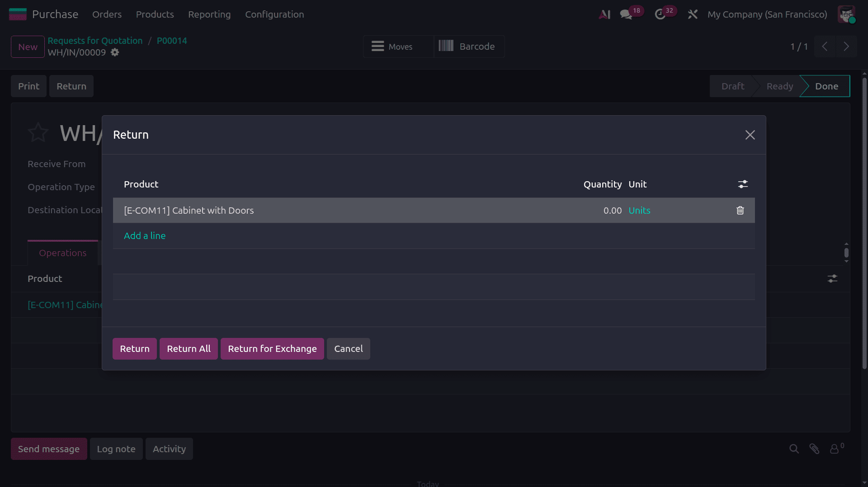The width and height of the screenshot is (868, 487).
Task: Change the Units of measure on the return line
Action: point(639,210)
